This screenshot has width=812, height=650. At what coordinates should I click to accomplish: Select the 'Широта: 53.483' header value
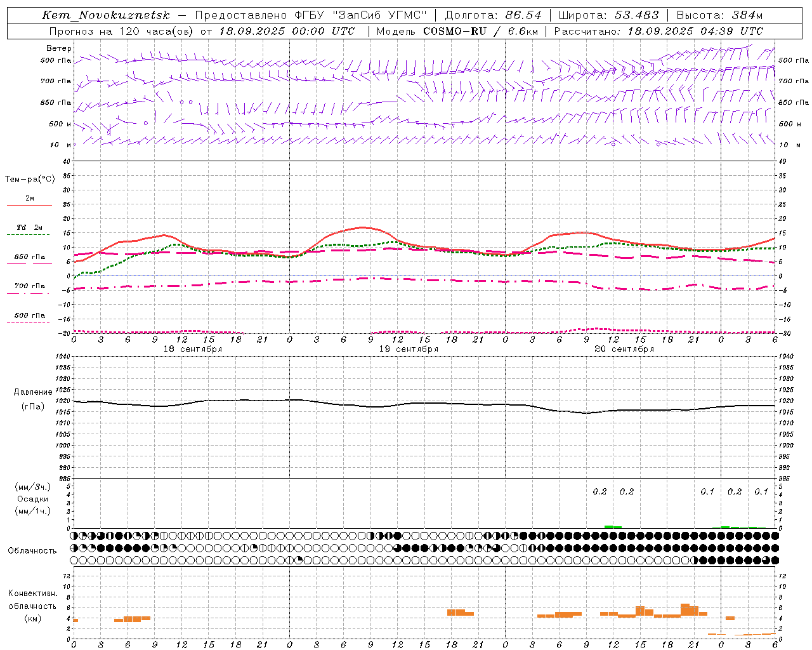coord(608,15)
